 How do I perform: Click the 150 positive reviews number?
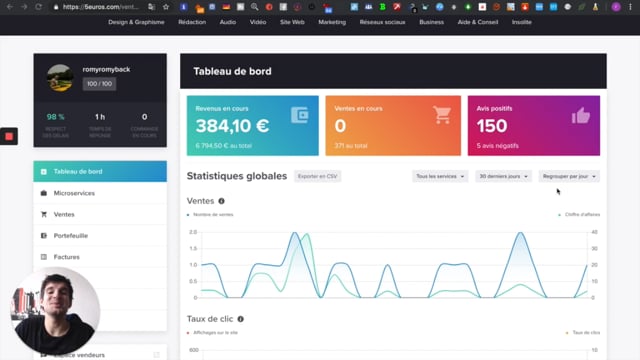point(492,126)
